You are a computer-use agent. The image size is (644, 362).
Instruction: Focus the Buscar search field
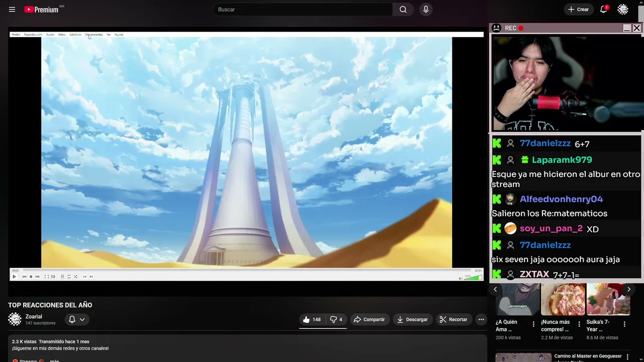coord(303,10)
